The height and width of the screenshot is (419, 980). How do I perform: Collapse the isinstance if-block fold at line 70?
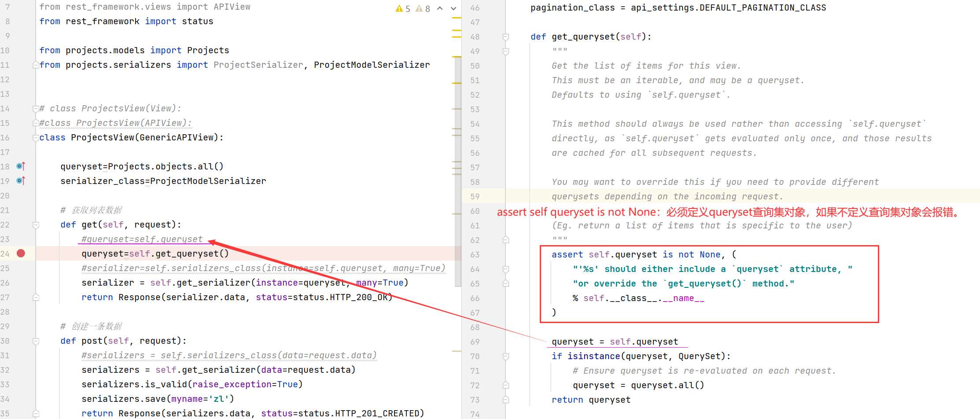[506, 357]
